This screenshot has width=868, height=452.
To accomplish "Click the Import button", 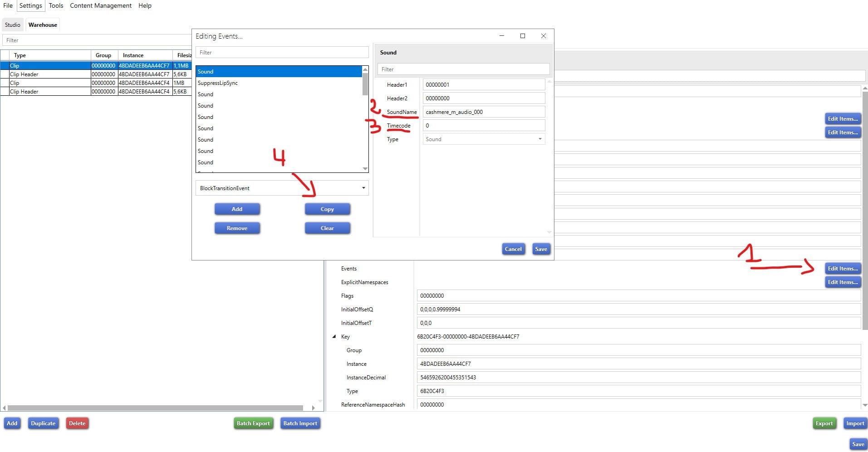I will 855,423.
